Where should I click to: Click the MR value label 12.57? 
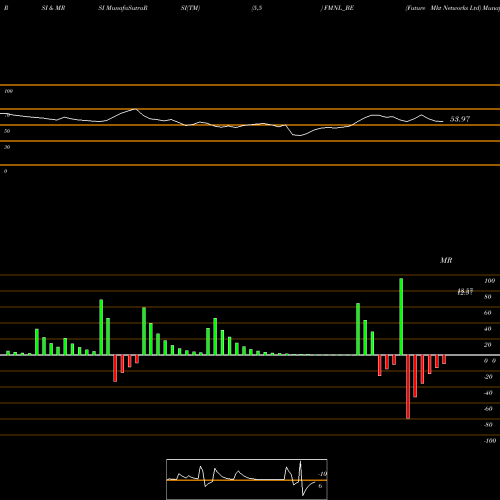tap(465, 292)
